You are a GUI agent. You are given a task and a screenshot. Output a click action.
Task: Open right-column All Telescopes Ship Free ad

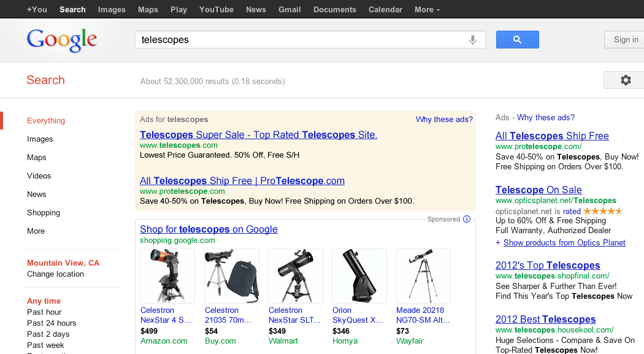click(x=552, y=136)
